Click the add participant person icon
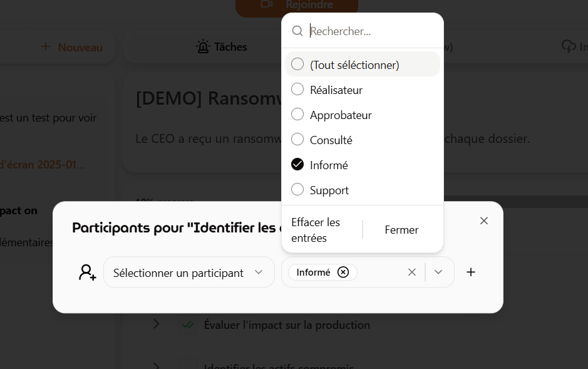The image size is (588, 369). coord(87,272)
